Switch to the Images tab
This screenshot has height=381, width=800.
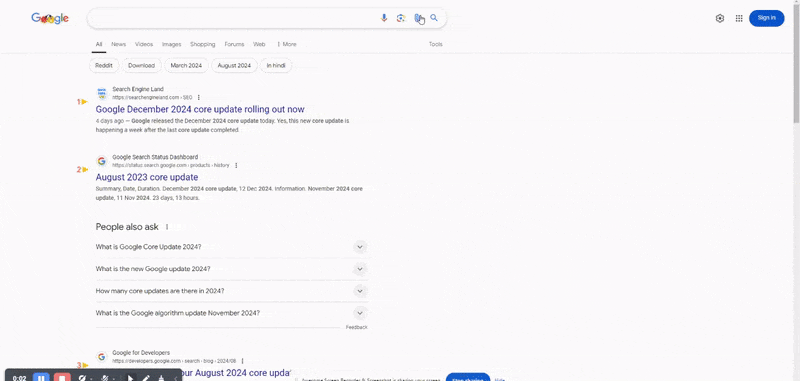point(171,44)
